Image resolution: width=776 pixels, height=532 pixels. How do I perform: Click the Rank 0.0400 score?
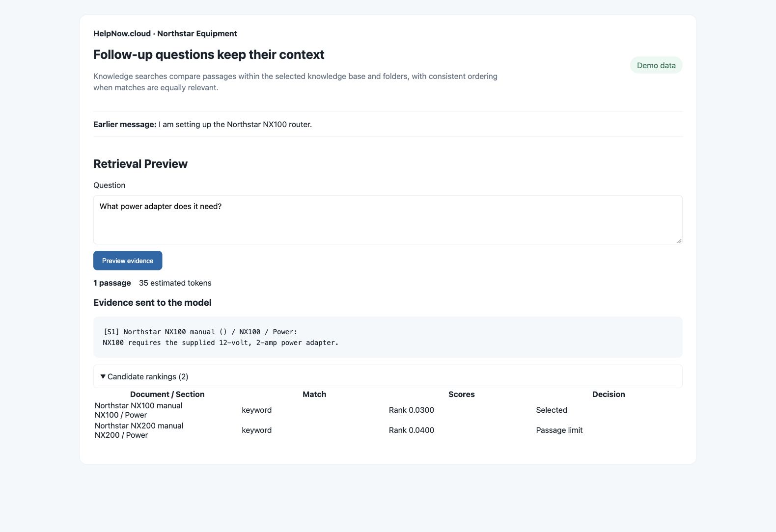click(412, 430)
